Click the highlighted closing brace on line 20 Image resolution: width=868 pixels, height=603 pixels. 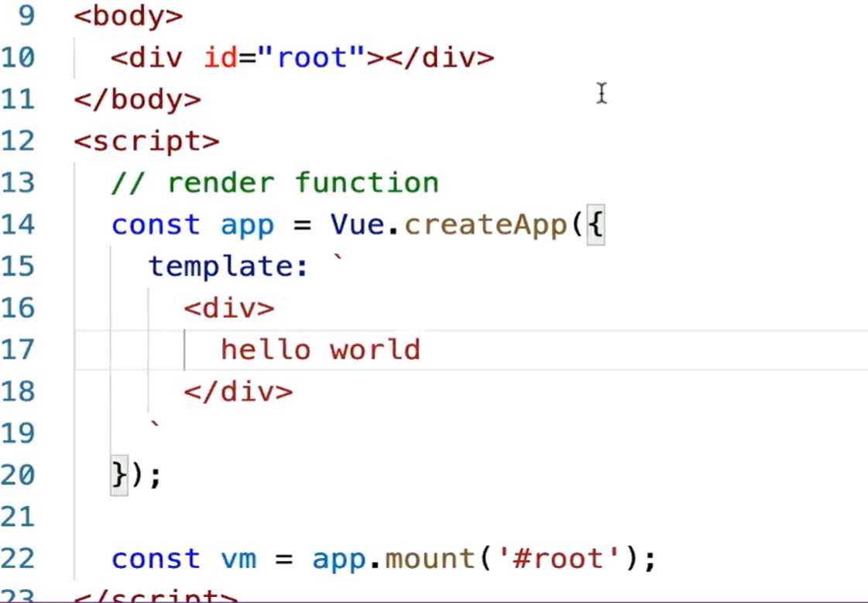coord(119,475)
